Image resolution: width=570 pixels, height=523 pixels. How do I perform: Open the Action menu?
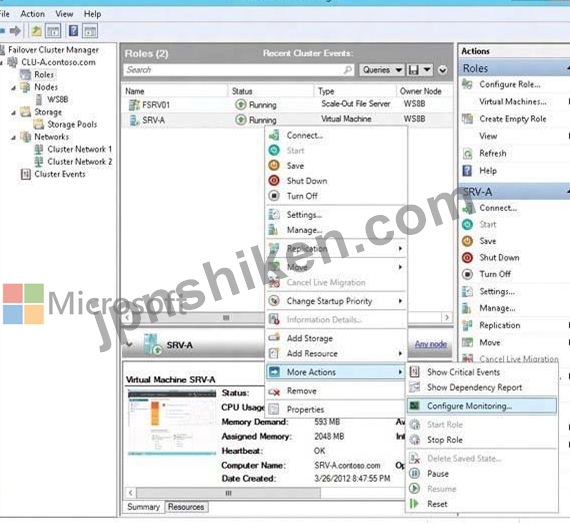pyautogui.click(x=32, y=14)
